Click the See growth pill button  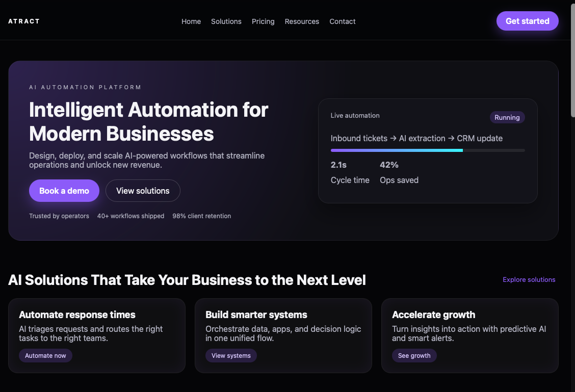[414, 355]
